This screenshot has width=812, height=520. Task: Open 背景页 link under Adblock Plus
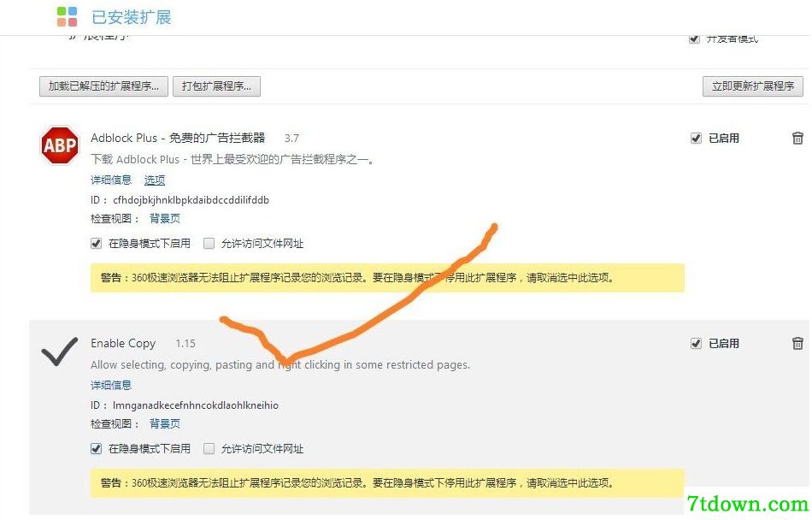pyautogui.click(x=165, y=219)
